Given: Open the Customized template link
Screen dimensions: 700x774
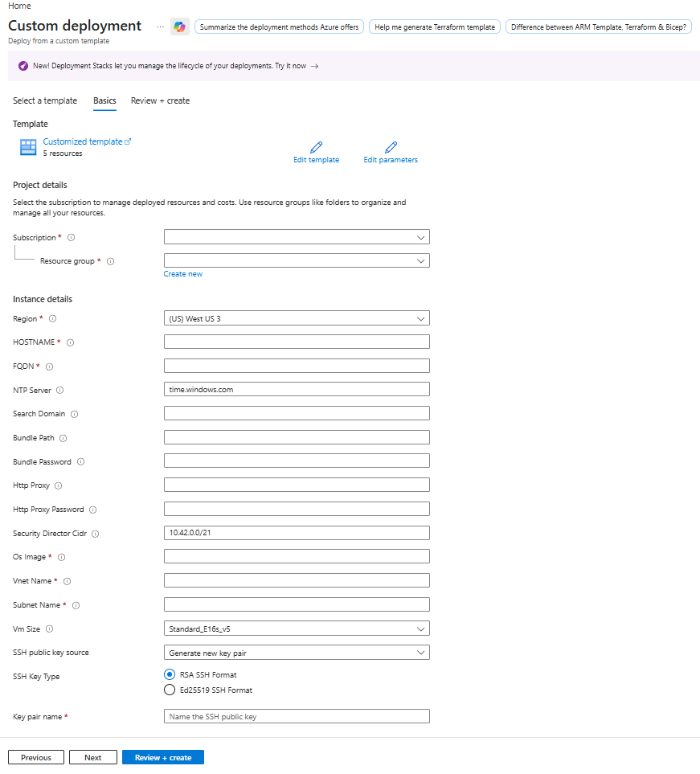Looking at the screenshot, I should coord(83,141).
